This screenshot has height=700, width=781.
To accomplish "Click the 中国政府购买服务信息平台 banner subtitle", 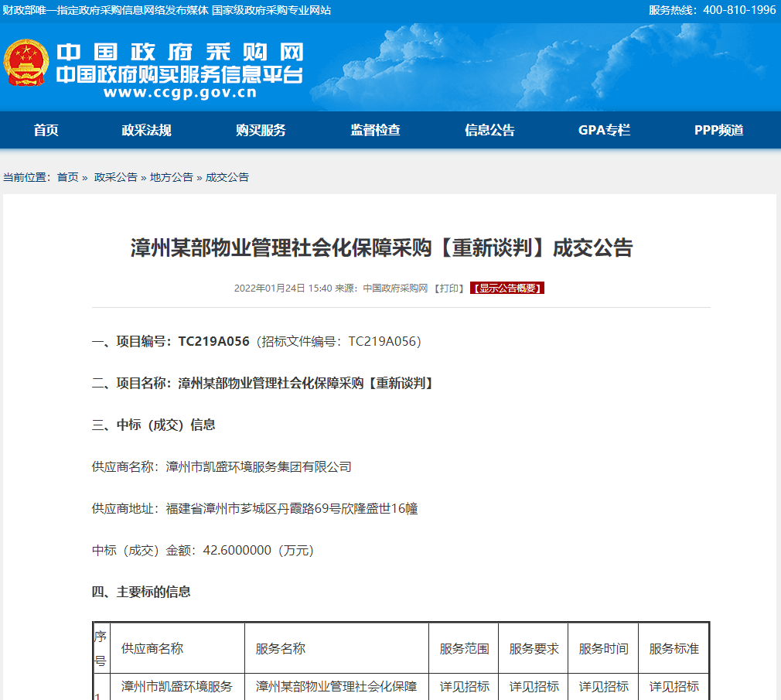I will 180,75.
